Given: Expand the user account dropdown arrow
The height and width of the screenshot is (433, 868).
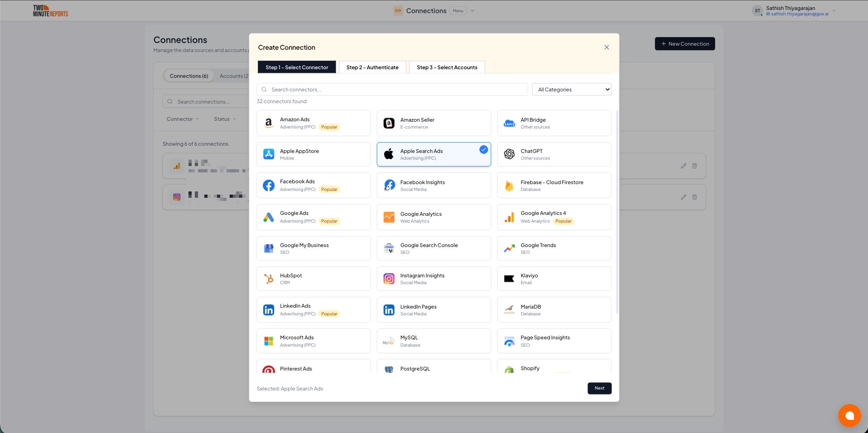Looking at the screenshot, I should point(834,11).
